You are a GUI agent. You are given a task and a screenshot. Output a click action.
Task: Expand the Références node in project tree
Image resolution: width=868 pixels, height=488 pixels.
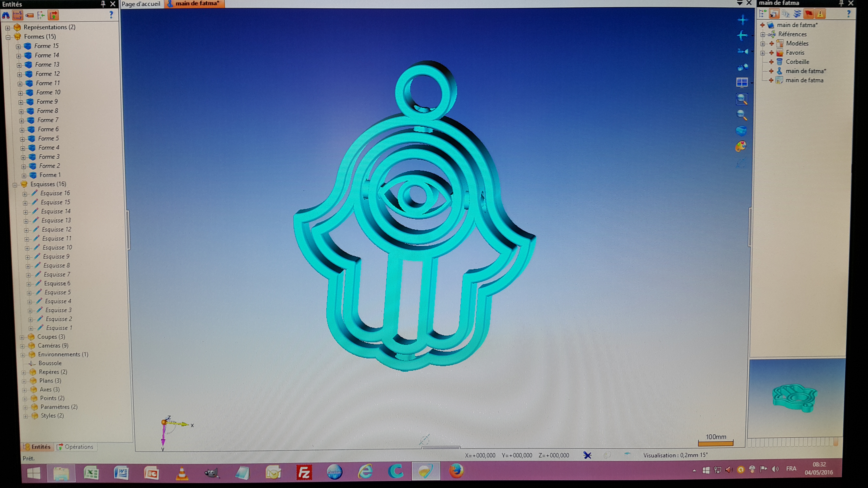pos(763,34)
